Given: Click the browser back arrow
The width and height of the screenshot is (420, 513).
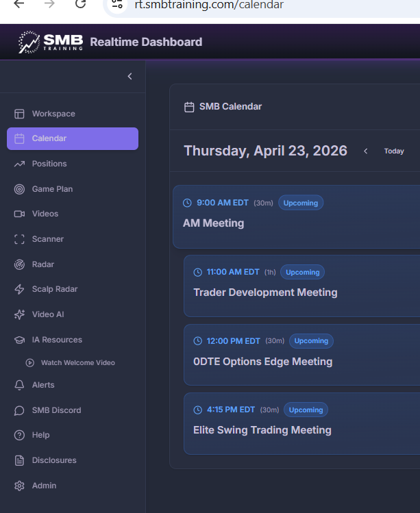Looking at the screenshot, I should 19,4.
